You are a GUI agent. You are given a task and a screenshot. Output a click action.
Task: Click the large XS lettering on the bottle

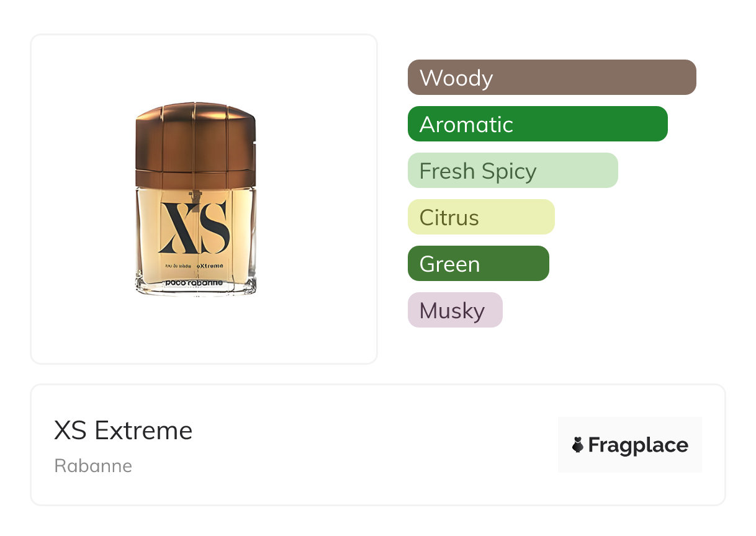[195, 228]
